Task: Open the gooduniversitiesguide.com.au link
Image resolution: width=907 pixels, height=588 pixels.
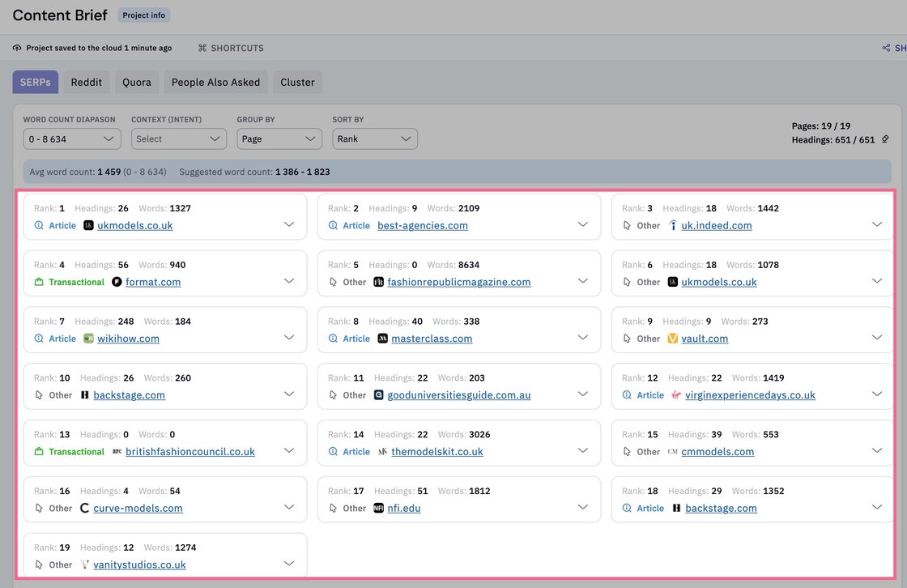Action: [x=458, y=394]
